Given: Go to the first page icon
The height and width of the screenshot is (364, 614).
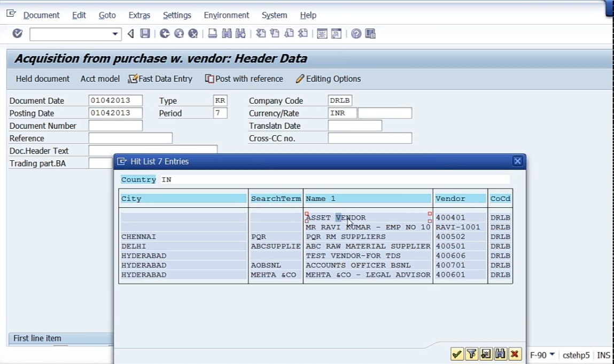Looking at the screenshot, I should [261, 34].
